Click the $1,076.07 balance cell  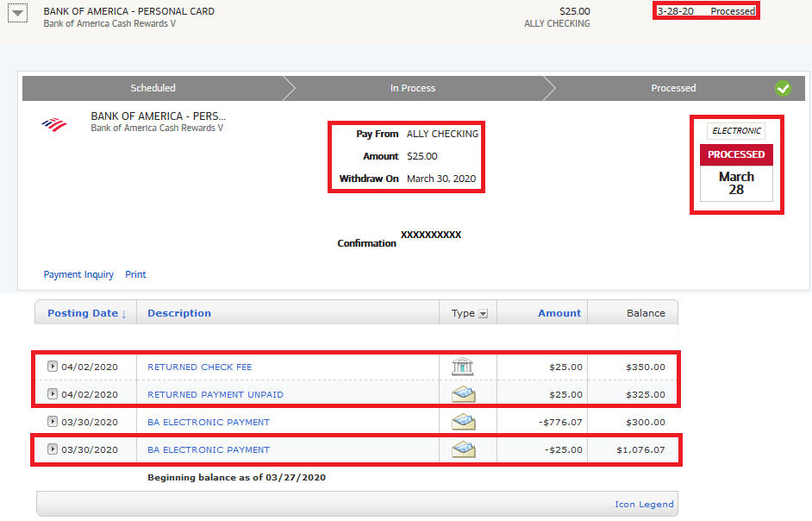click(640, 449)
